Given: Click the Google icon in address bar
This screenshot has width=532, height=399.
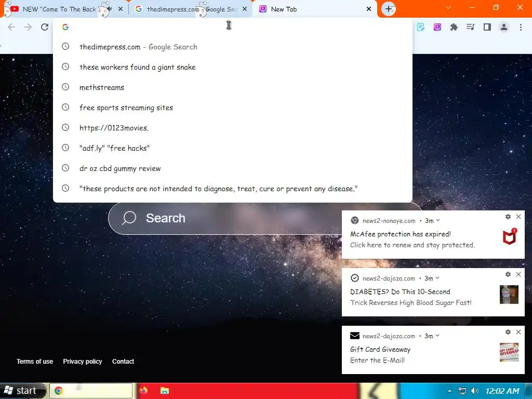Looking at the screenshot, I should [65, 27].
